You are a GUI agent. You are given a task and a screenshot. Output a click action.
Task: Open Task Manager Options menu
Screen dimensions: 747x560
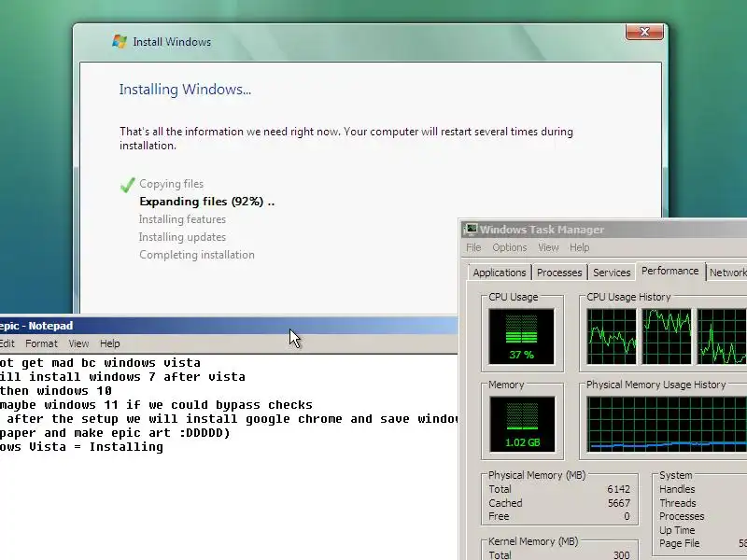point(509,247)
